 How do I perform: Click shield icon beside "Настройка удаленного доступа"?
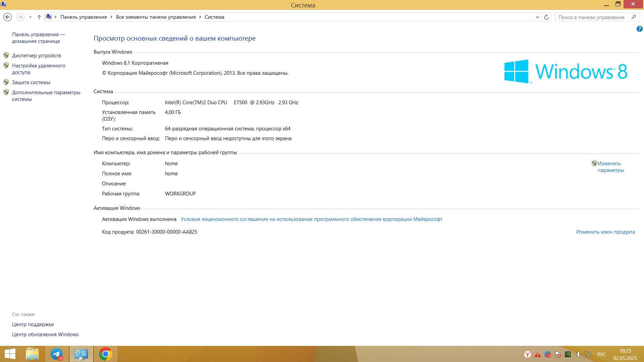pyautogui.click(x=6, y=65)
